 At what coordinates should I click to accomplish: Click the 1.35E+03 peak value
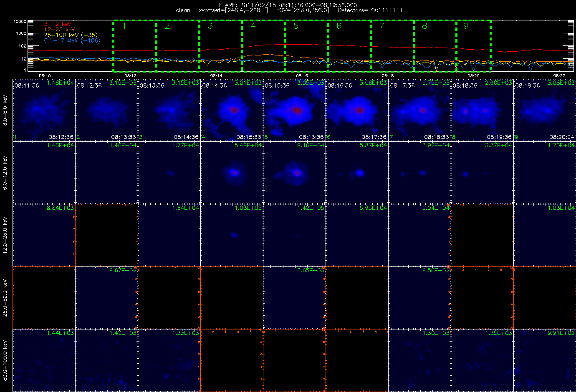click(x=498, y=333)
